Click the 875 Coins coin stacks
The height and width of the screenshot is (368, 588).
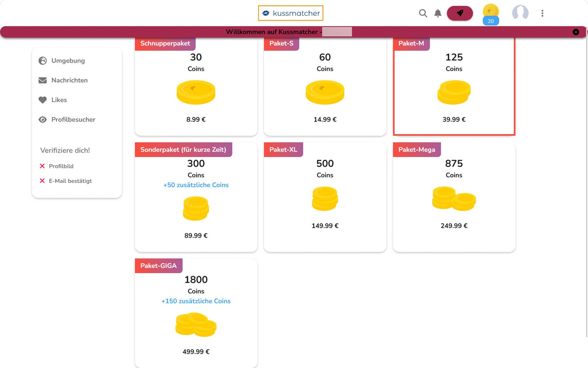point(454,199)
